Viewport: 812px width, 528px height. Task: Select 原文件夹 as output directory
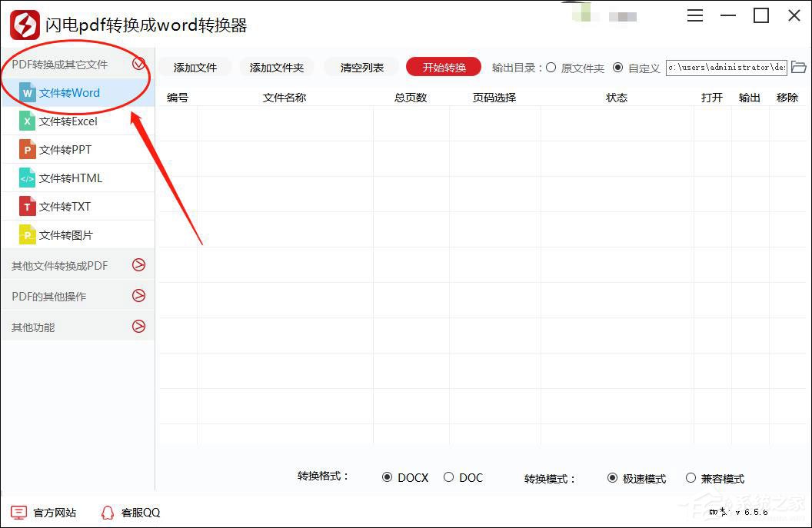pyautogui.click(x=551, y=68)
